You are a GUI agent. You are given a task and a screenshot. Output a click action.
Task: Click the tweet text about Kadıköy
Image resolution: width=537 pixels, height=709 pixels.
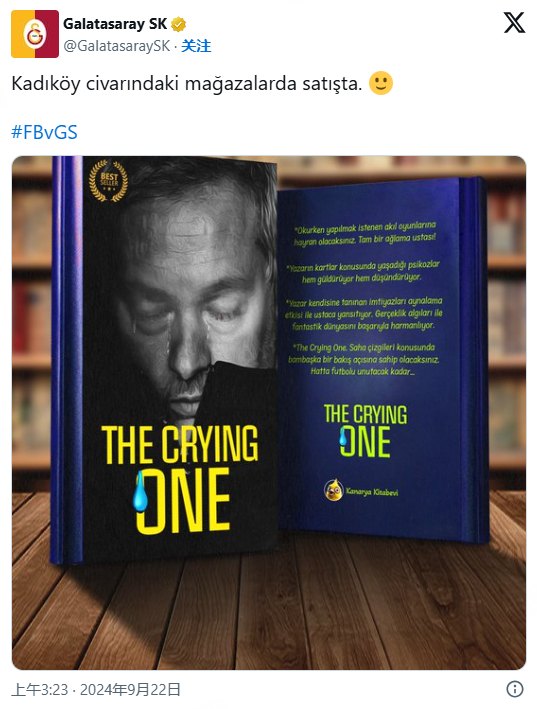coord(187,84)
